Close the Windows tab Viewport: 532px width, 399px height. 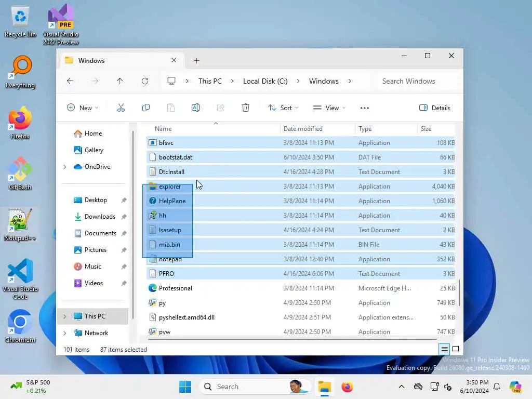click(x=174, y=60)
